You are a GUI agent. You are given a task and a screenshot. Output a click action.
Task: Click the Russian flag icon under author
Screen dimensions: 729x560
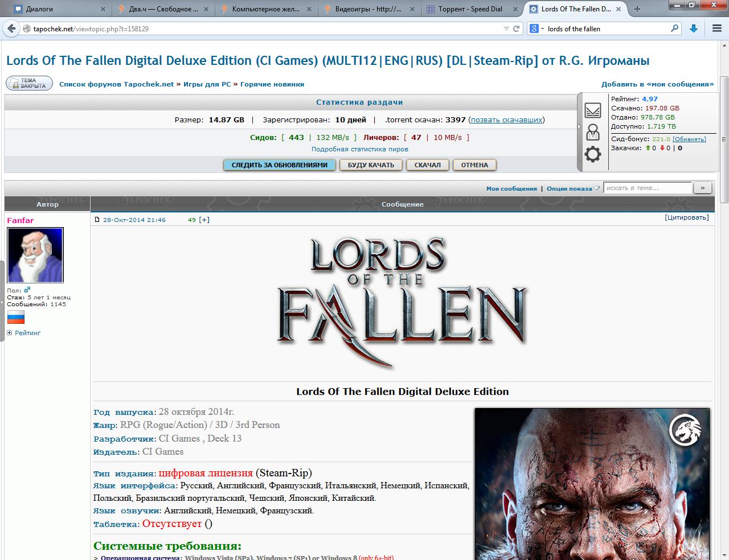coord(16,317)
